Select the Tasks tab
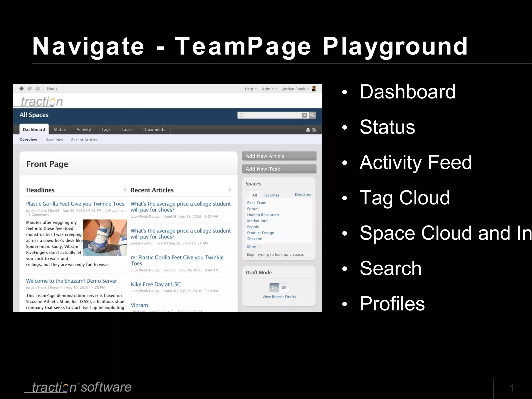This screenshot has width=532, height=399. tap(127, 129)
